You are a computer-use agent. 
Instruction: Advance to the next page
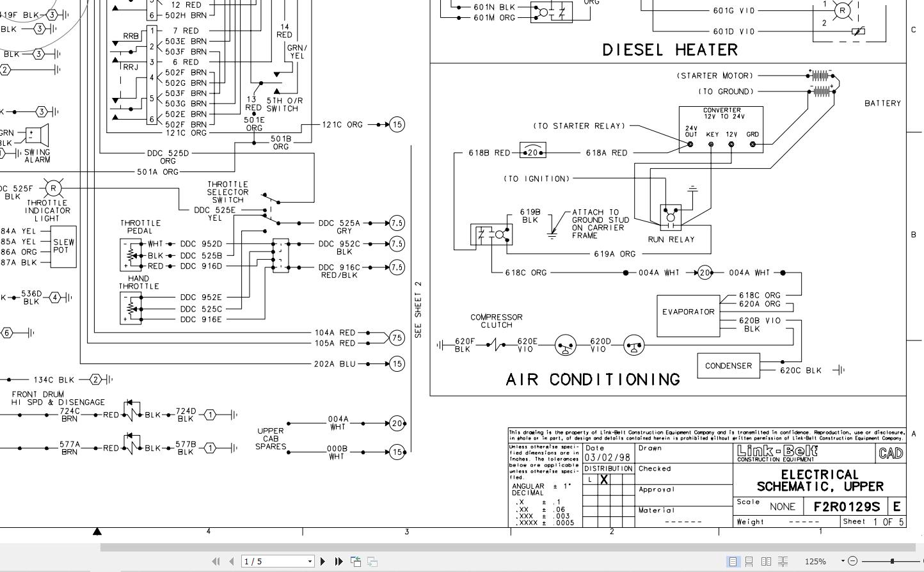[x=323, y=561]
